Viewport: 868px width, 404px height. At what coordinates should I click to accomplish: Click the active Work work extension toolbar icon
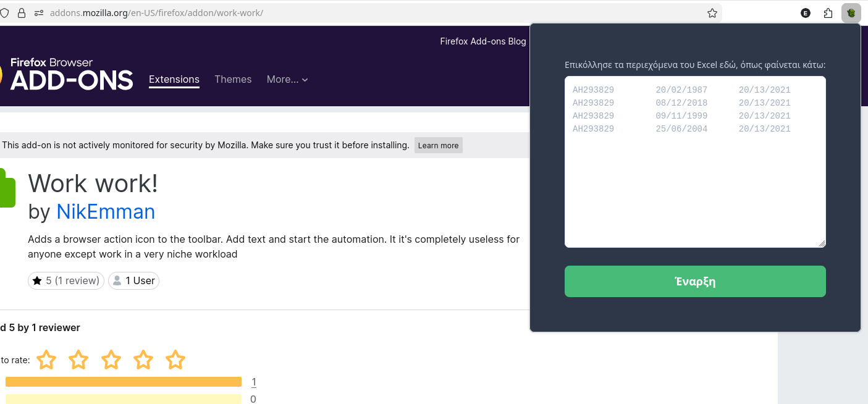point(851,13)
